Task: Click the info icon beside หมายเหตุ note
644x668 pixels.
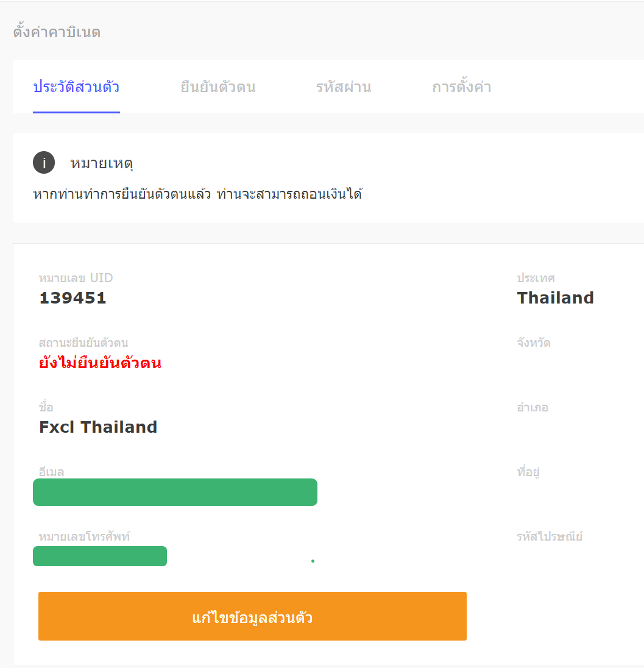Action: (43, 162)
